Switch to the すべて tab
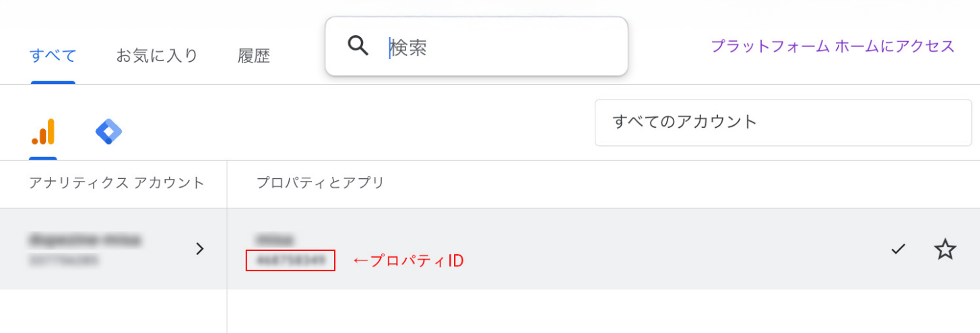This screenshot has width=980, height=333. [53, 56]
